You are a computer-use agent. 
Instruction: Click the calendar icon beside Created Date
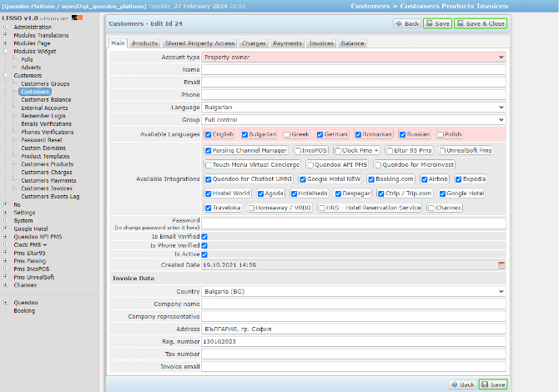(501, 264)
